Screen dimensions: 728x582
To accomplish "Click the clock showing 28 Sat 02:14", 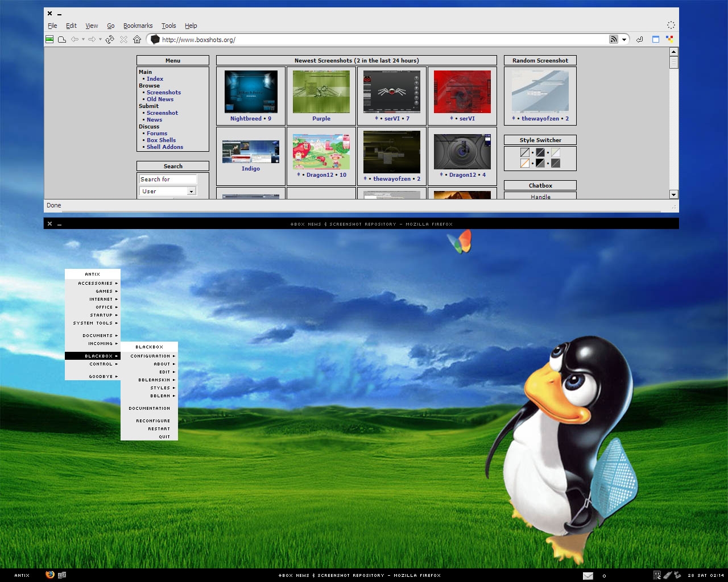I will tap(706, 575).
